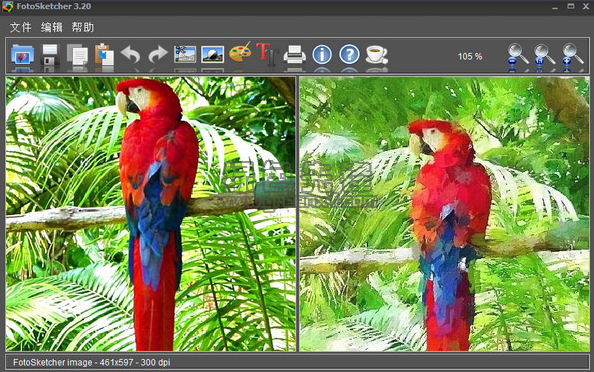Open the 编辑 menu

52,27
